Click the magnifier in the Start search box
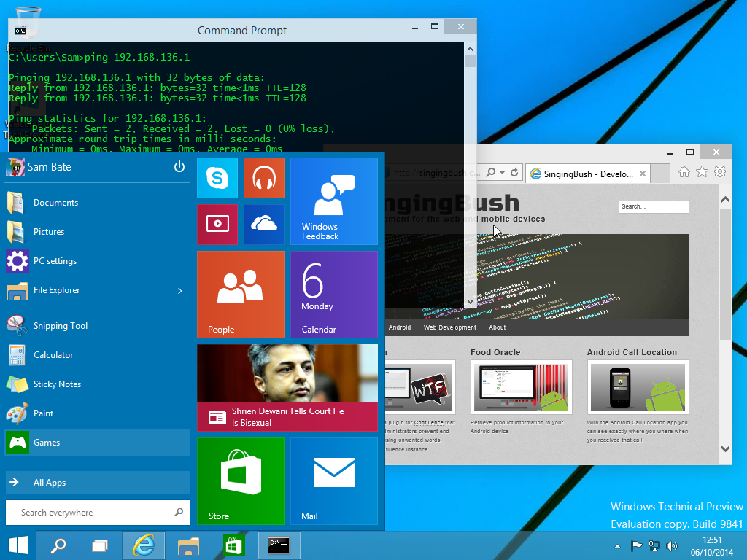This screenshot has height=560, width=747. [x=179, y=513]
